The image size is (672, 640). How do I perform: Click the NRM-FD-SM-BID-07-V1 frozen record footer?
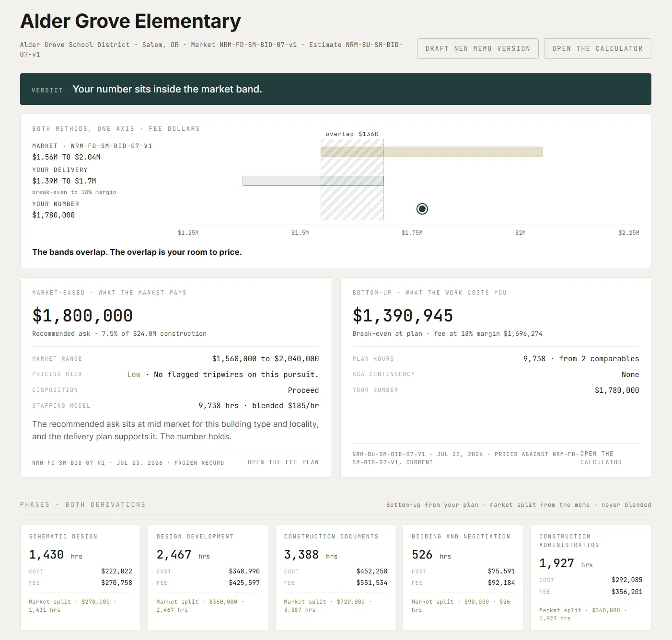[128, 463]
